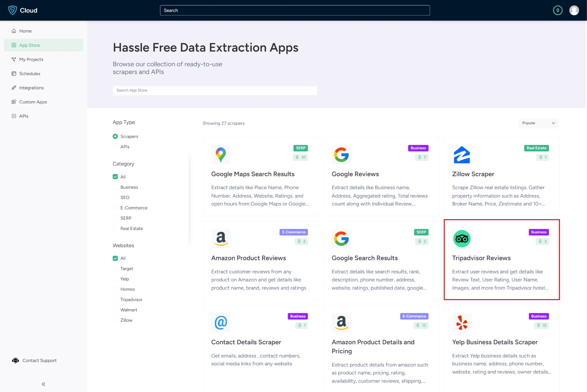Check the Walmart website checkbox
Image resolution: width=587 pixels, height=392 pixels.
pos(115,310)
